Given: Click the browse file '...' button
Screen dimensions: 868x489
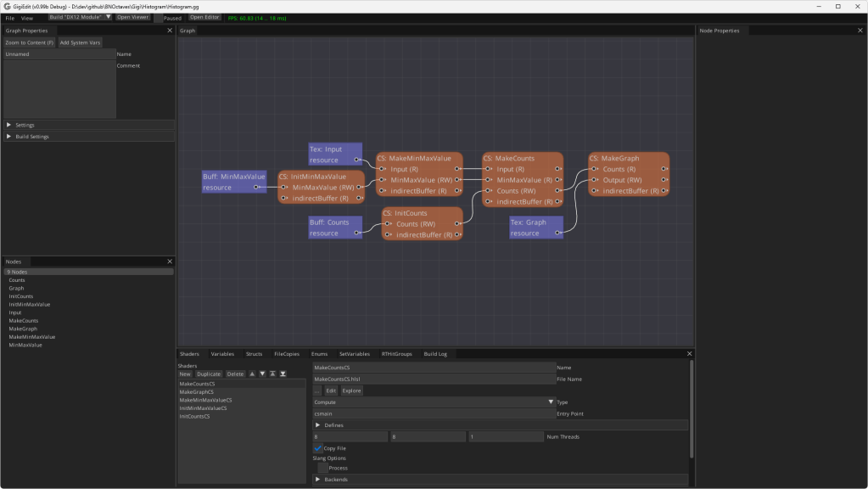Looking at the screenshot, I should click(317, 391).
